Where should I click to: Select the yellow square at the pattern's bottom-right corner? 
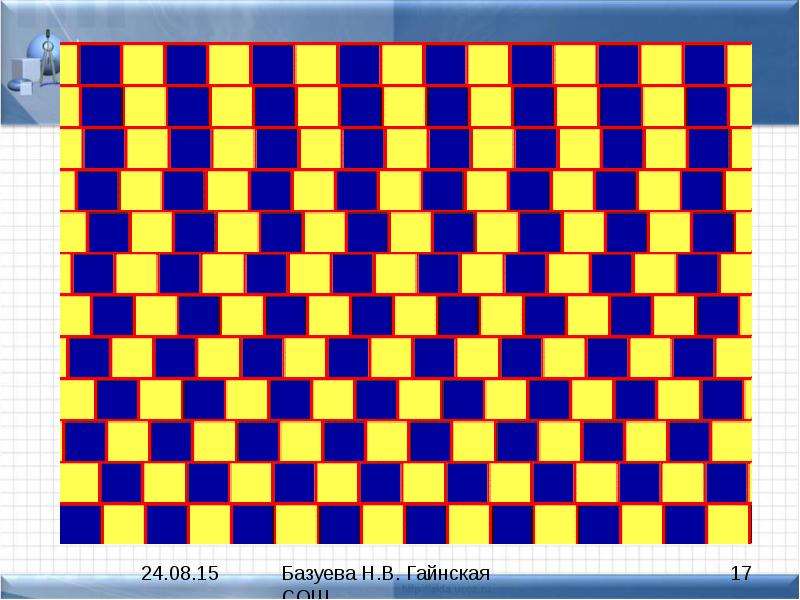click(728, 524)
